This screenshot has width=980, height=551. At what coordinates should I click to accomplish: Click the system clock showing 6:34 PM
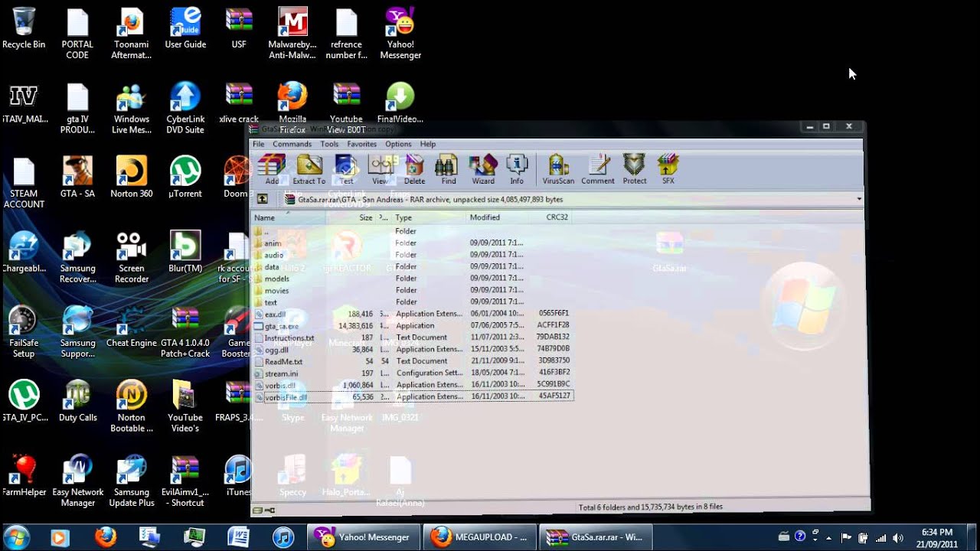pyautogui.click(x=938, y=537)
